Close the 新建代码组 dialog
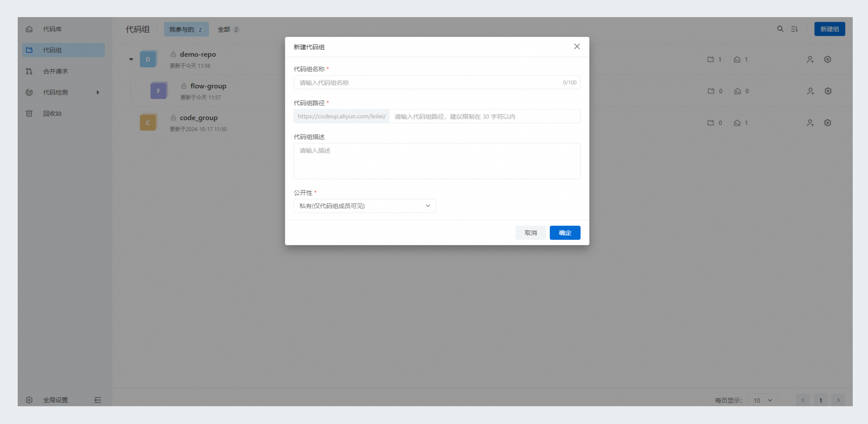Image resolution: width=868 pixels, height=424 pixels. pos(577,46)
